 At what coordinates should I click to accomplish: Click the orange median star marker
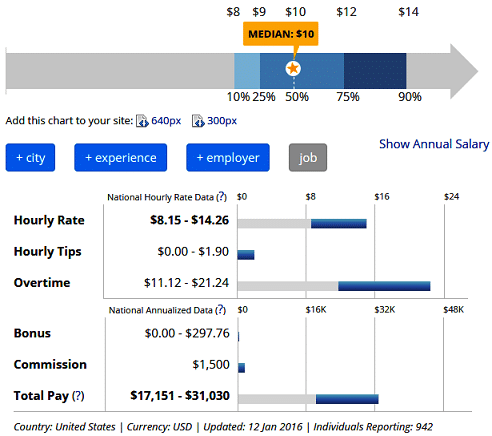[293, 68]
